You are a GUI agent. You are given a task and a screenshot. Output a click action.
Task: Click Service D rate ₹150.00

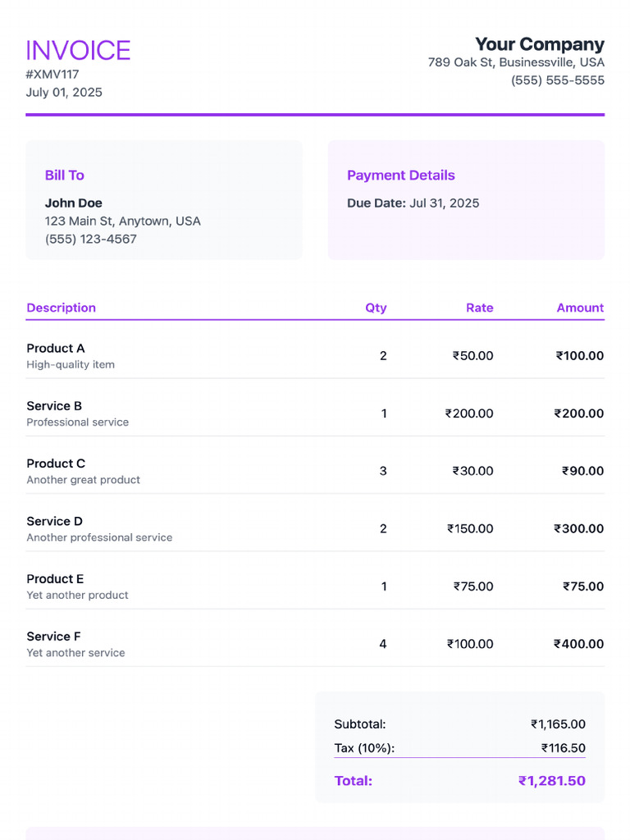(470, 529)
